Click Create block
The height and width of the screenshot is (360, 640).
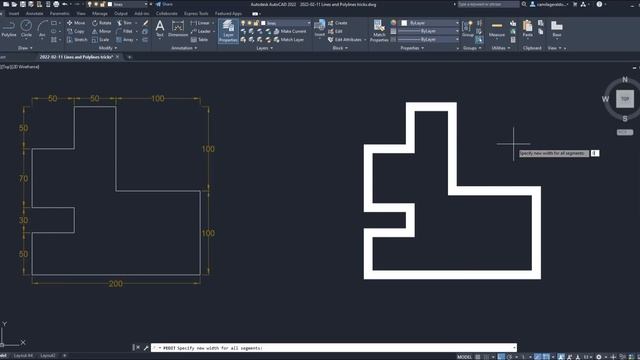tap(338, 23)
